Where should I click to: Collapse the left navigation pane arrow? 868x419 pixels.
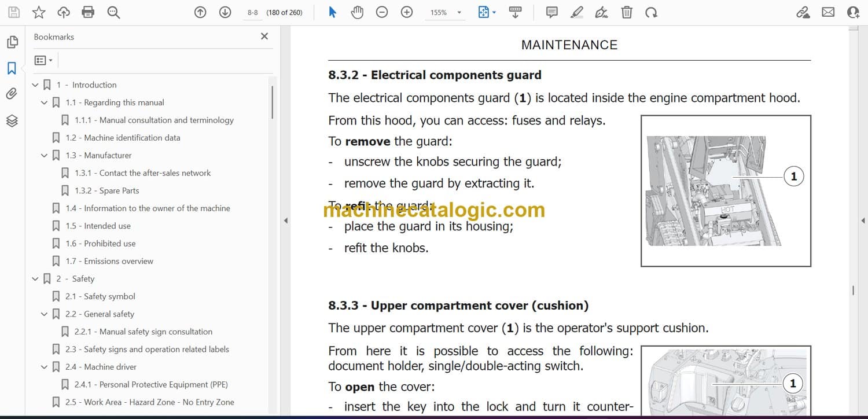[x=285, y=220]
